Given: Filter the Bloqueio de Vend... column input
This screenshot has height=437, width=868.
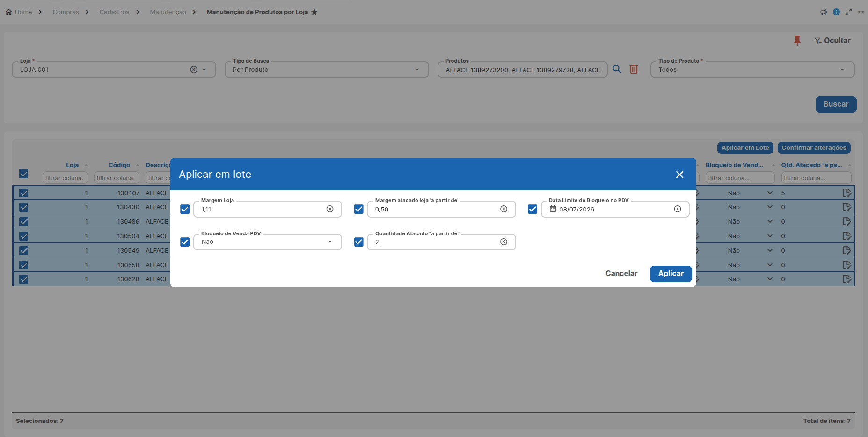Looking at the screenshot, I should [740, 178].
